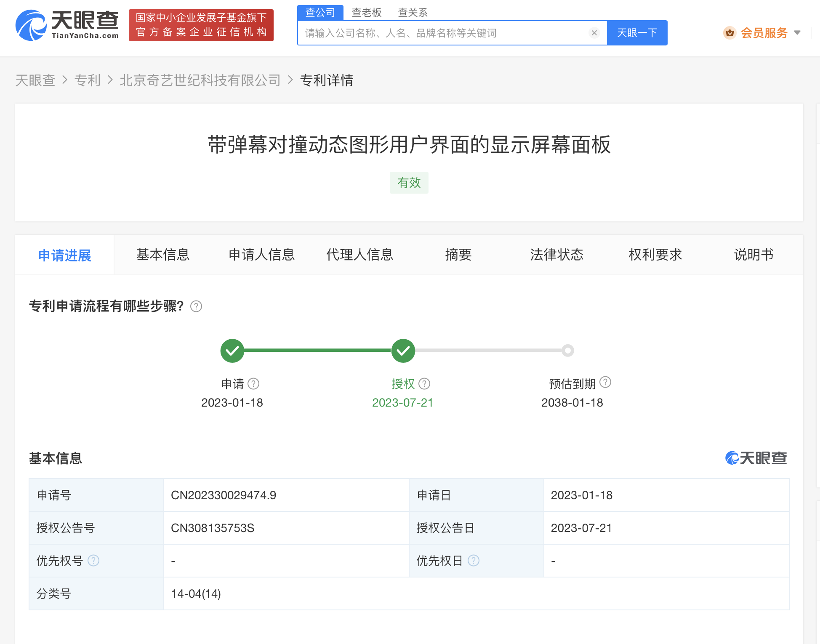The height and width of the screenshot is (644, 820).
Task: Click the 专利 breadcrumb link
Action: [x=87, y=80]
